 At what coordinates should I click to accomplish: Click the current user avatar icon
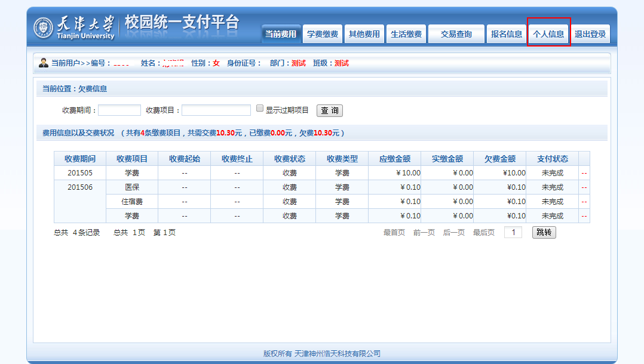tap(44, 63)
